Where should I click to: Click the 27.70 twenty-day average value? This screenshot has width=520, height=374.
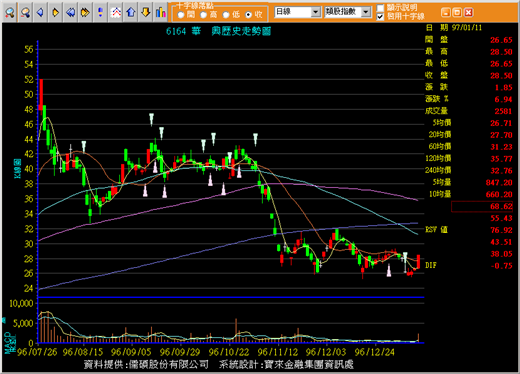tap(501, 135)
